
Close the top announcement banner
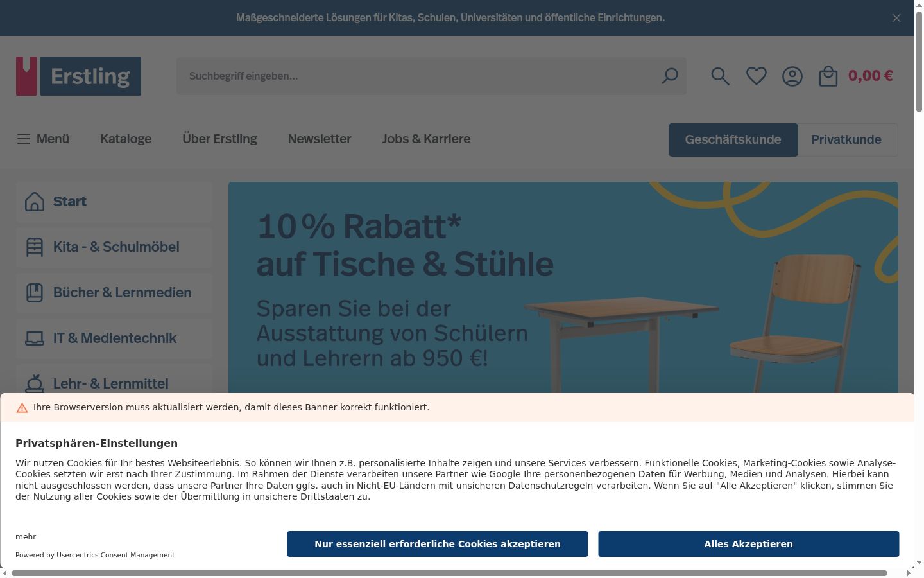tap(896, 18)
